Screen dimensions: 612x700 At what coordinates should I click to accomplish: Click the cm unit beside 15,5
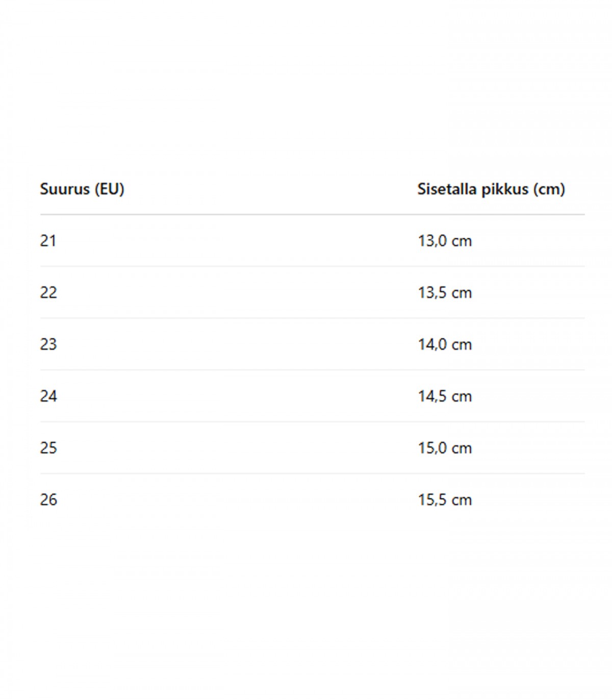(462, 501)
